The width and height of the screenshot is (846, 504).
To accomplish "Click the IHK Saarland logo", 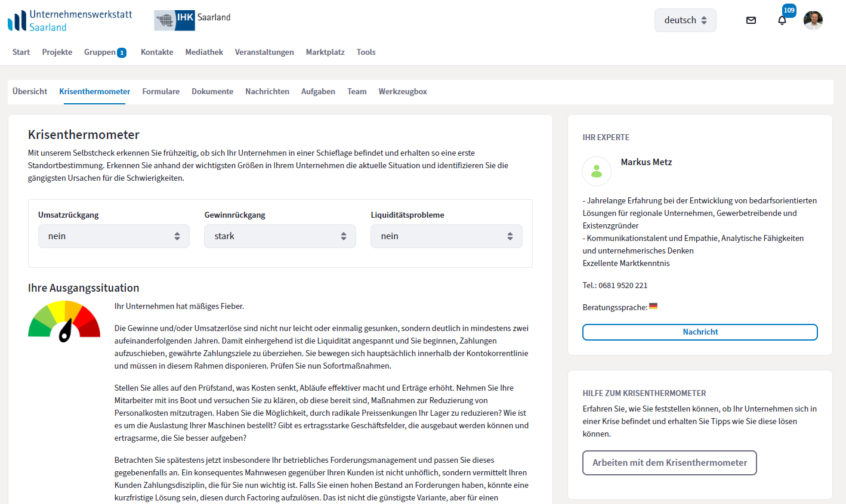I will point(192,20).
